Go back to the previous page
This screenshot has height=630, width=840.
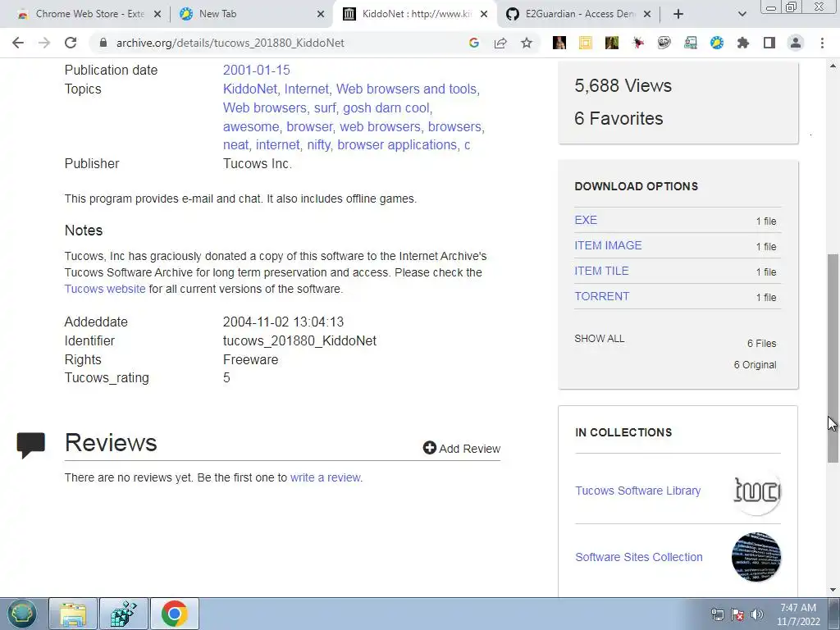pyautogui.click(x=18, y=43)
